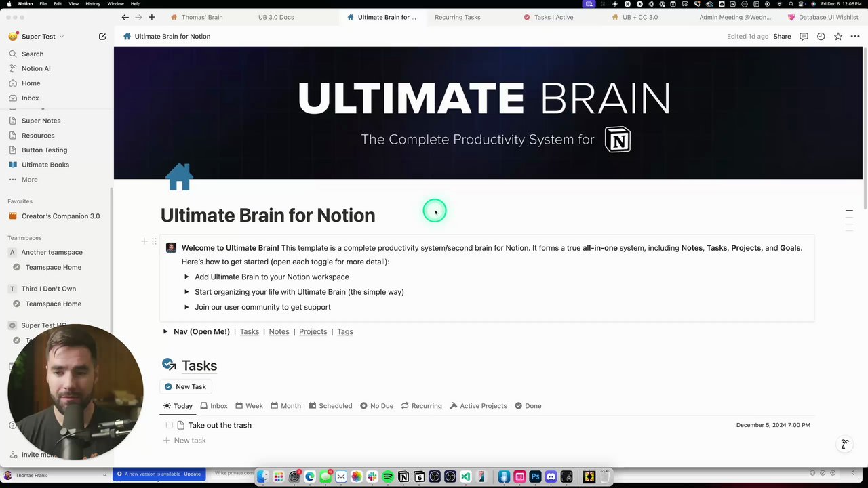Click Update for the new version
868x488 pixels.
tap(192, 474)
